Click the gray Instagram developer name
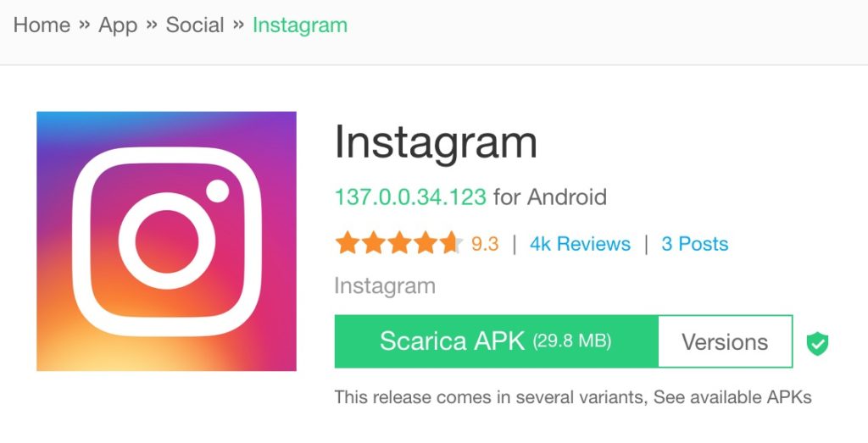Image resolution: width=868 pixels, height=443 pixels. (385, 286)
